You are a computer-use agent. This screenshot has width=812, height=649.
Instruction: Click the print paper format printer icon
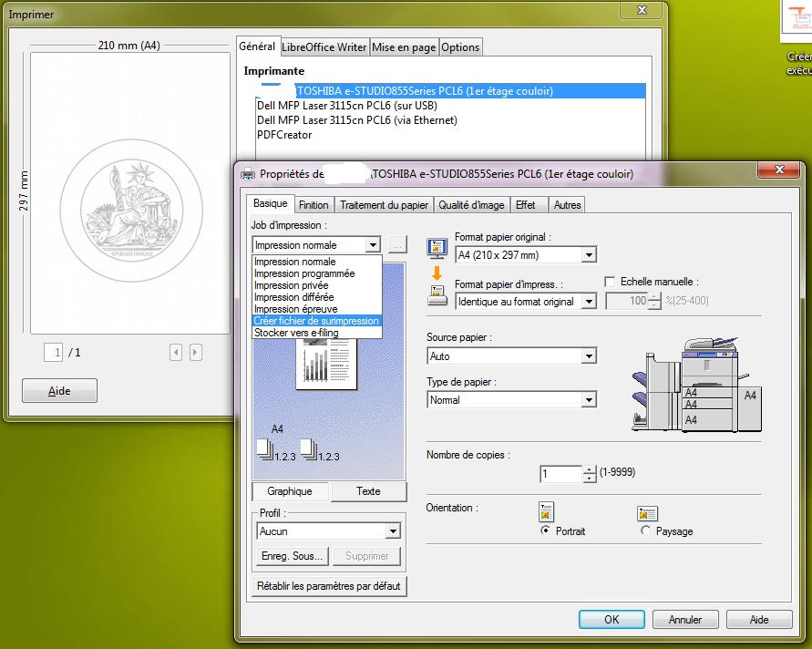[x=437, y=294]
